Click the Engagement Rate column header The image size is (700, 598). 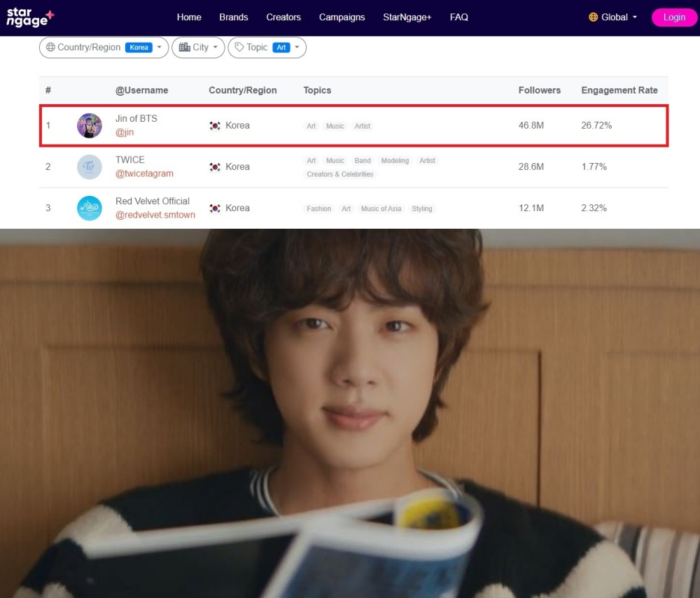tap(619, 90)
